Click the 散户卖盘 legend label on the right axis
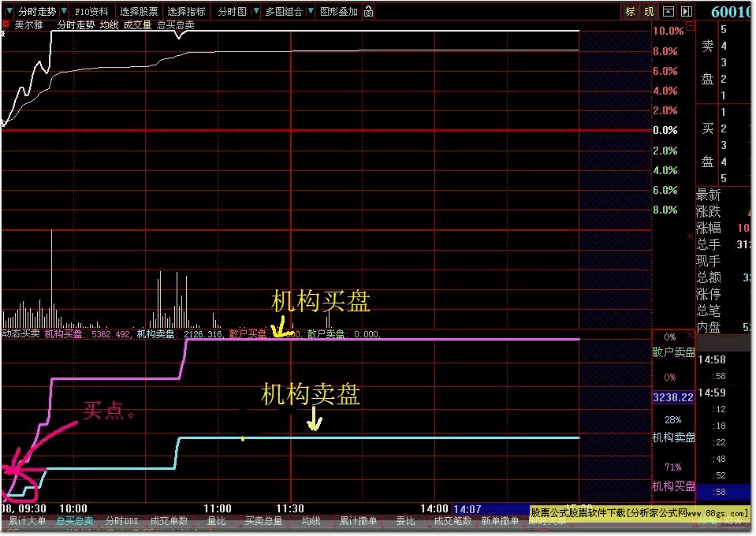The height and width of the screenshot is (536, 756). click(x=673, y=352)
